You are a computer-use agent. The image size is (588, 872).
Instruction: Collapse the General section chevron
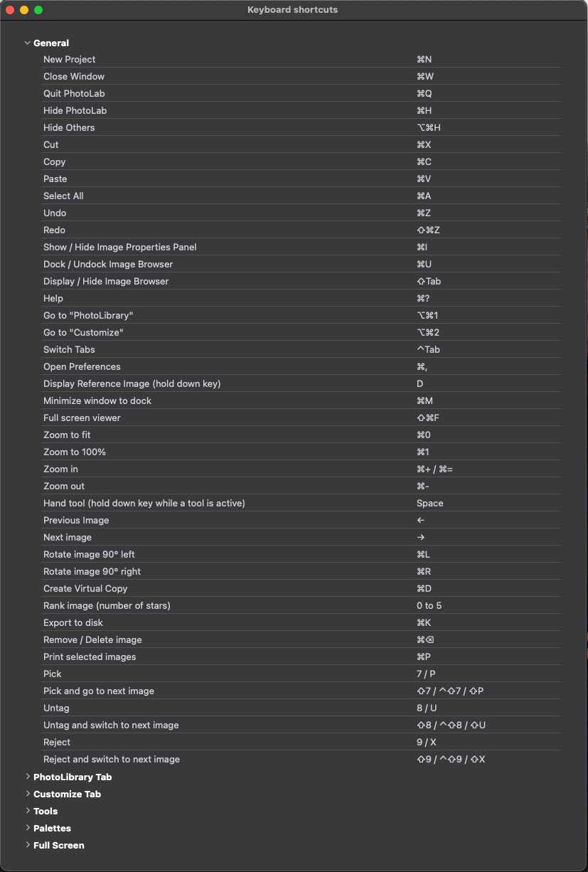coord(28,43)
